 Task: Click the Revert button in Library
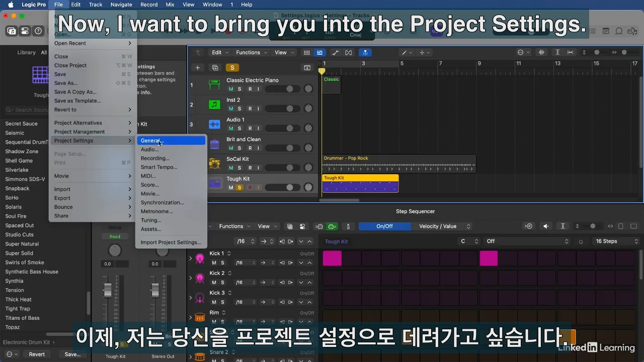tap(37, 354)
